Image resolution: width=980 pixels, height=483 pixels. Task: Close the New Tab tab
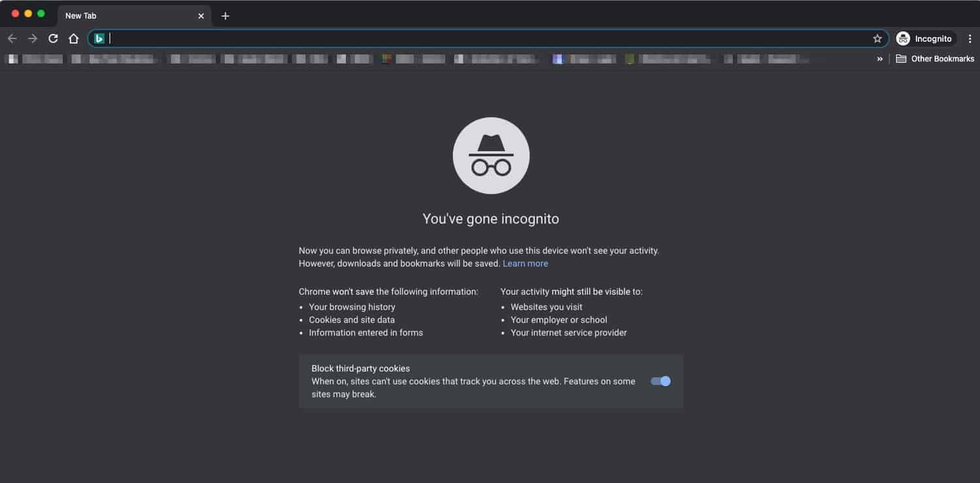click(x=201, y=16)
